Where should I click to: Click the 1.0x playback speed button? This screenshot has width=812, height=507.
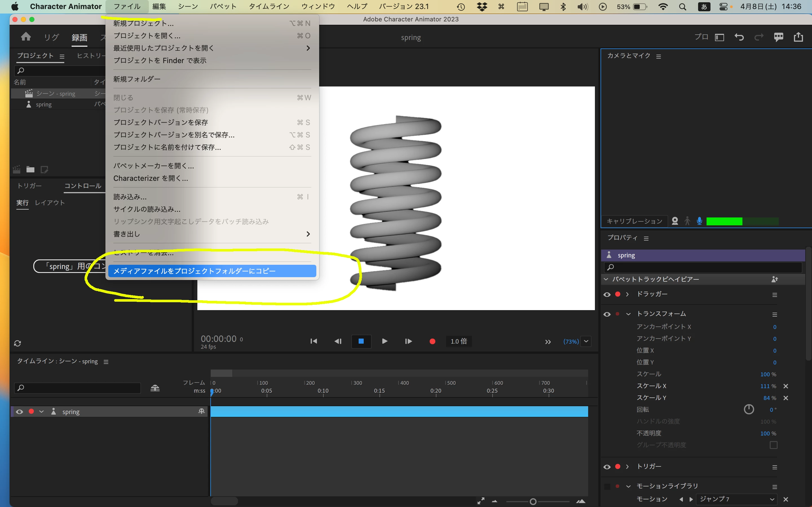458,341
